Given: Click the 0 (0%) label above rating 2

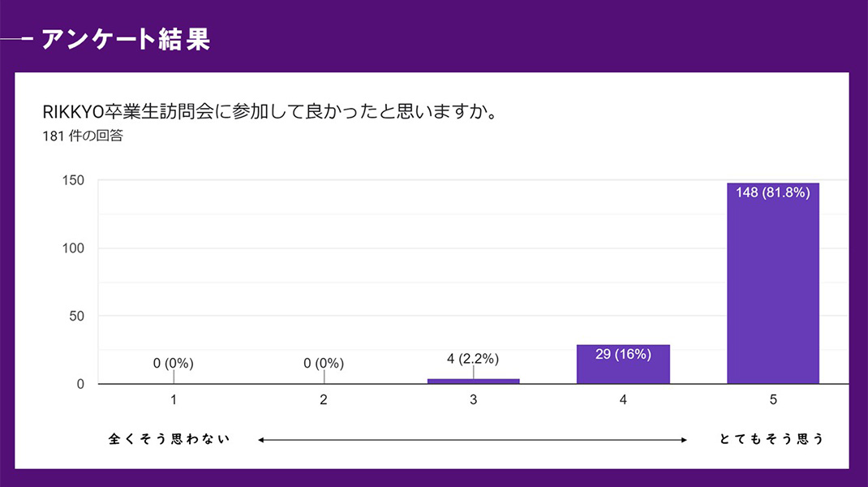Looking at the screenshot, I should [x=324, y=363].
